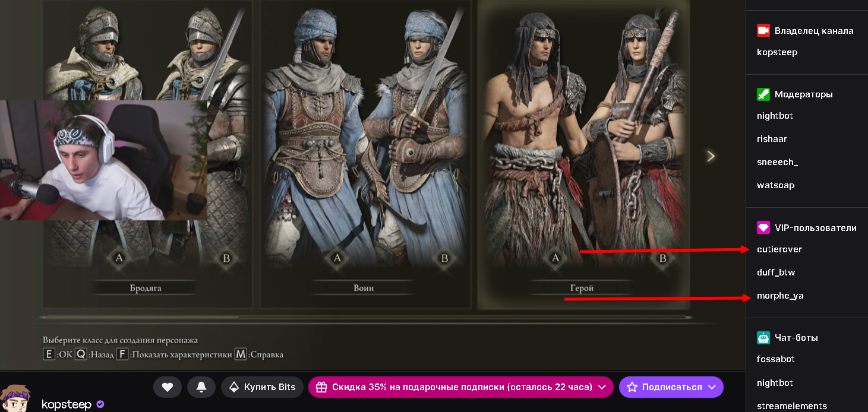Image resolution: width=868 pixels, height=412 pixels.
Task: Click the kopsteep channel avatar
Action: click(x=17, y=398)
